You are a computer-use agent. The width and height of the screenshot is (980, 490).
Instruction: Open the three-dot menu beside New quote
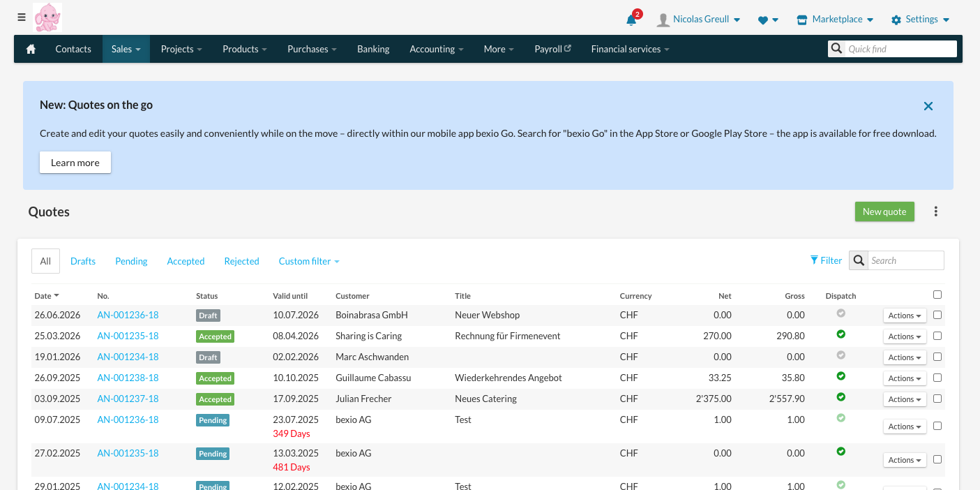pos(936,211)
